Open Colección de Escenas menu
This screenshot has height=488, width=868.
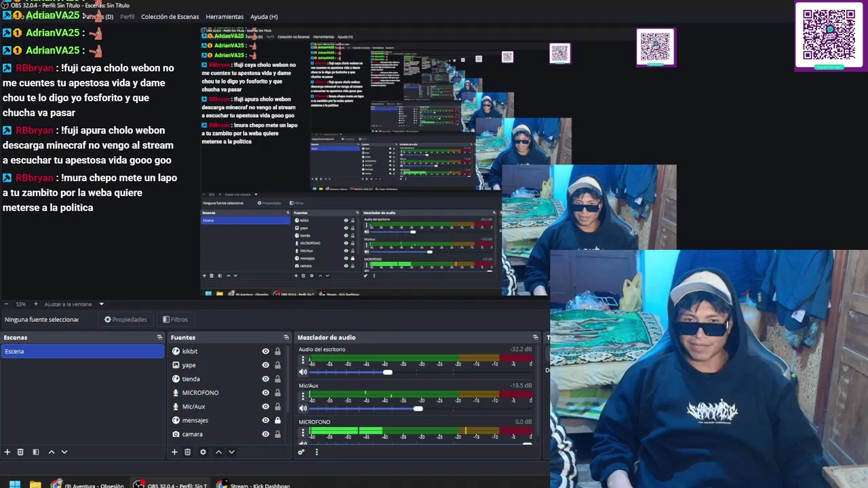tap(170, 17)
